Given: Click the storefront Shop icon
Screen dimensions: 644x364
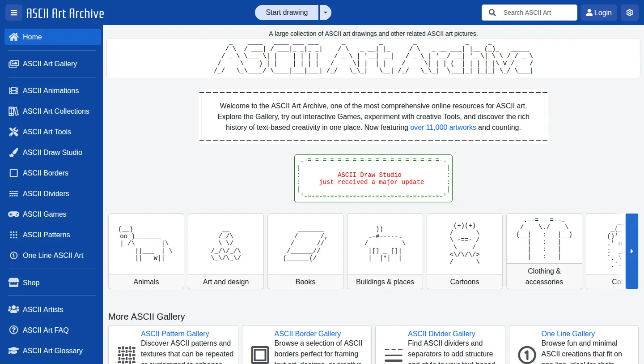Looking at the screenshot, I should (x=14, y=283).
